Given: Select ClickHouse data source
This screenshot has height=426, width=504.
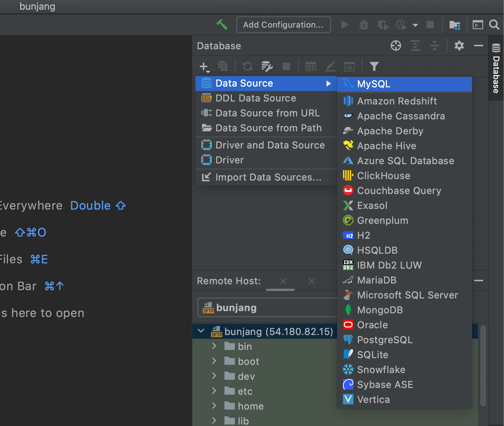Looking at the screenshot, I should pyautogui.click(x=404, y=176).
